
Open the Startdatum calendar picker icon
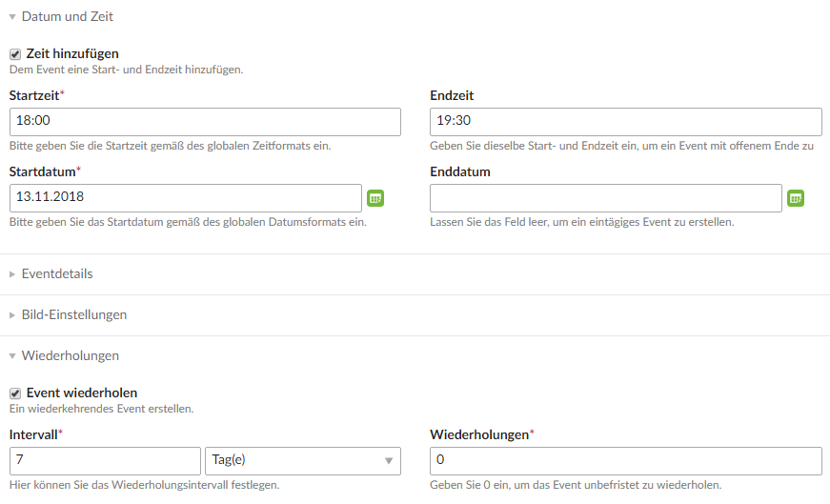pos(375,198)
